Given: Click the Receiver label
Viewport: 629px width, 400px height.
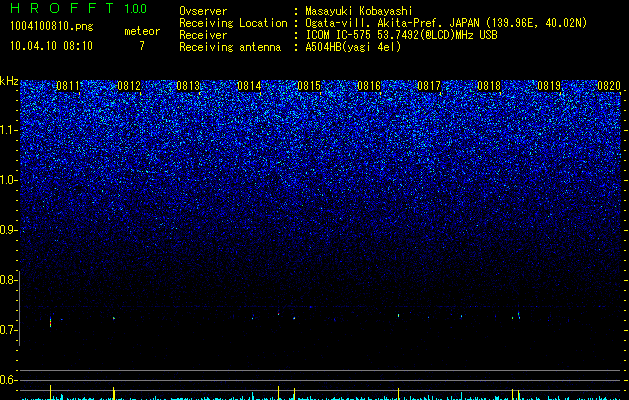Looking at the screenshot, I should (203, 35).
